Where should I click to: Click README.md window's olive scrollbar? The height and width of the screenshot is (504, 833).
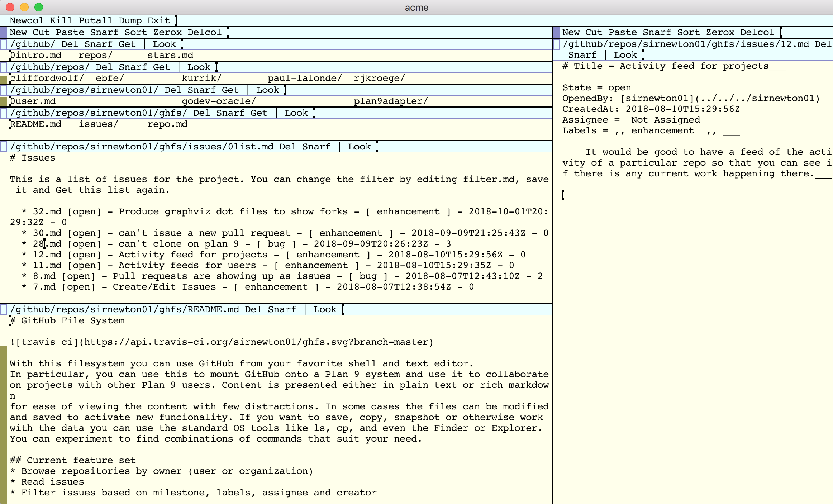3,423
